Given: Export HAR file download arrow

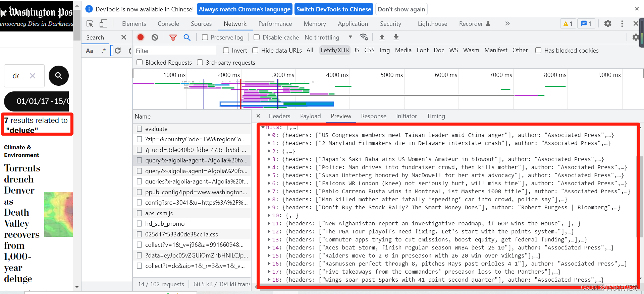Looking at the screenshot, I should (396, 37).
